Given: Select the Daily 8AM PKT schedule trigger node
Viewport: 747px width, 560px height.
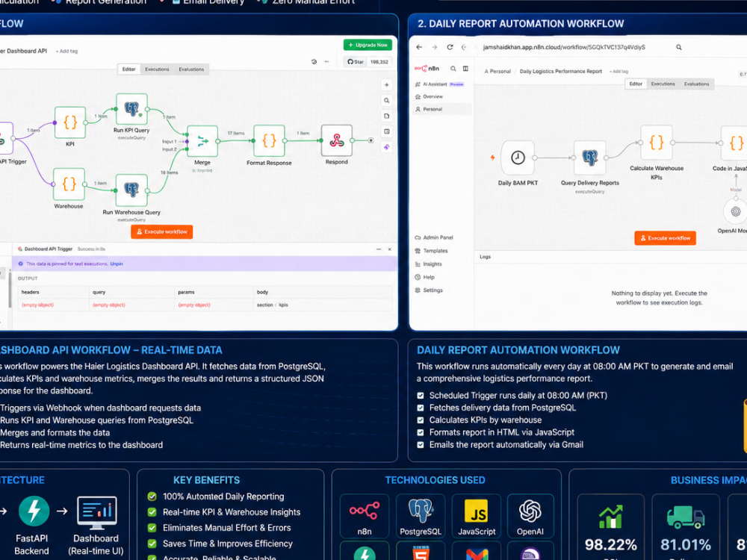Looking at the screenshot, I should [x=518, y=158].
